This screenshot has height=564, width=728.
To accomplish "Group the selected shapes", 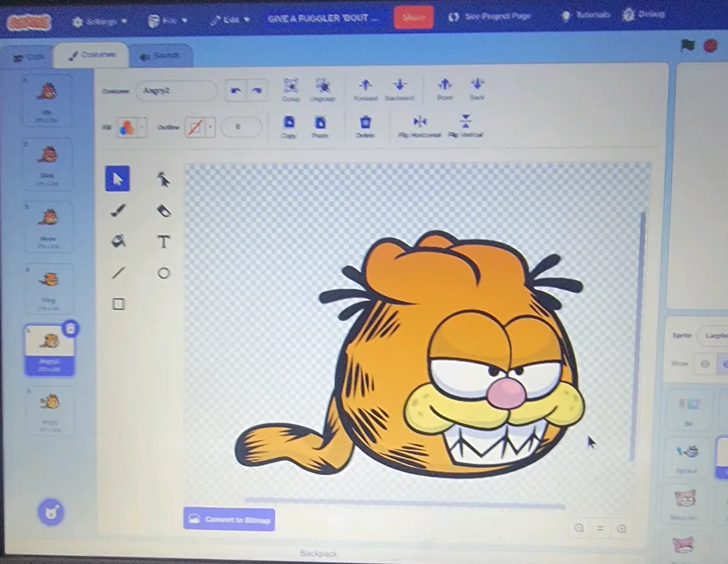I will coord(290,90).
